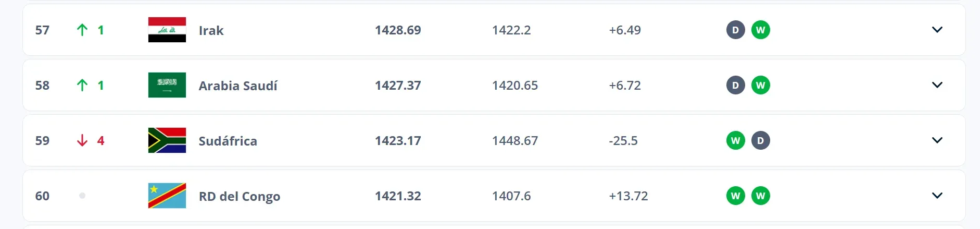Click the South Africa flag icon

click(167, 140)
